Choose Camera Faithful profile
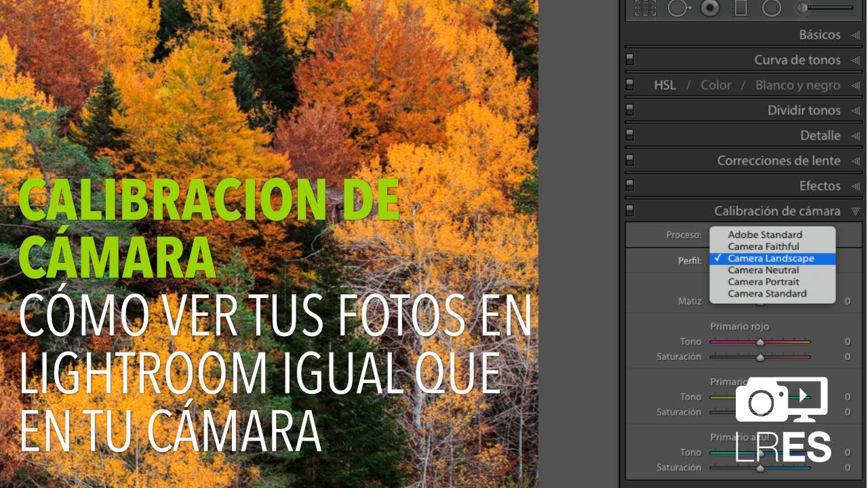 point(772,247)
